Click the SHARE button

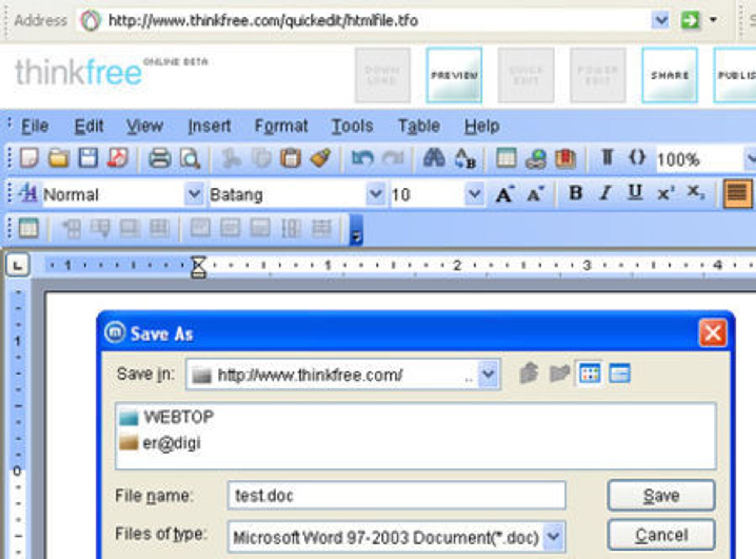coord(669,75)
